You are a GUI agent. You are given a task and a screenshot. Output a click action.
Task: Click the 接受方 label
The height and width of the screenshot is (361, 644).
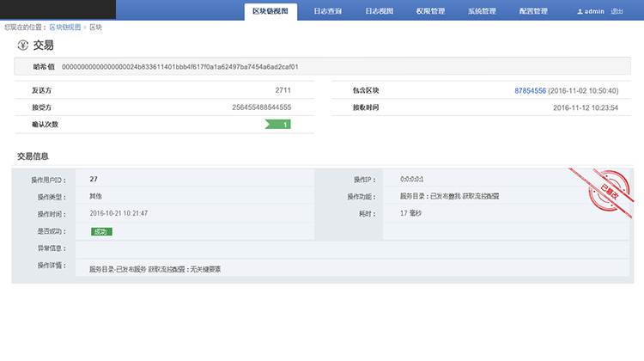coord(42,107)
